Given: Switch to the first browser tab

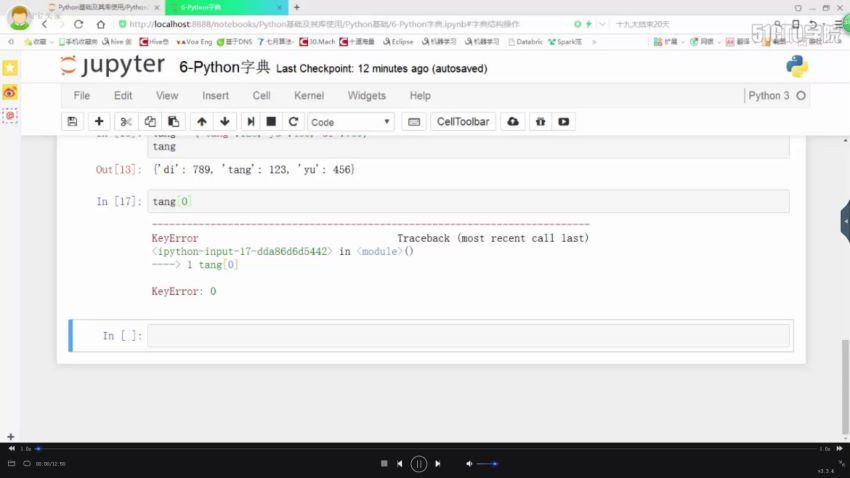Looking at the screenshot, I should 103,7.
